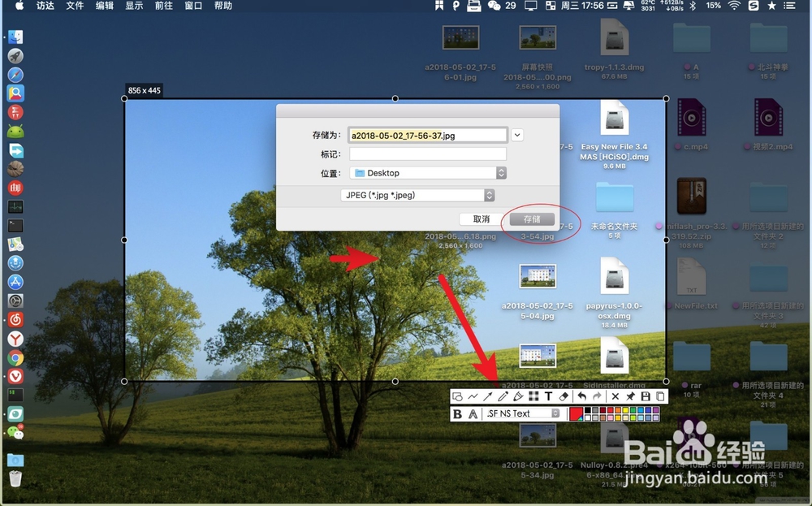Click the 标记 tags field
This screenshot has width=812, height=506.
coord(428,154)
